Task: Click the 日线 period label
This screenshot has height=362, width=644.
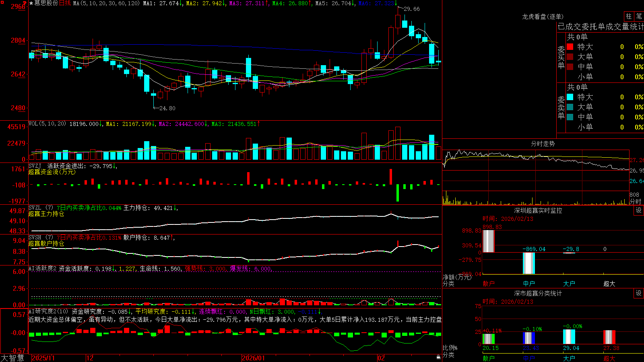Action: coord(65,3)
